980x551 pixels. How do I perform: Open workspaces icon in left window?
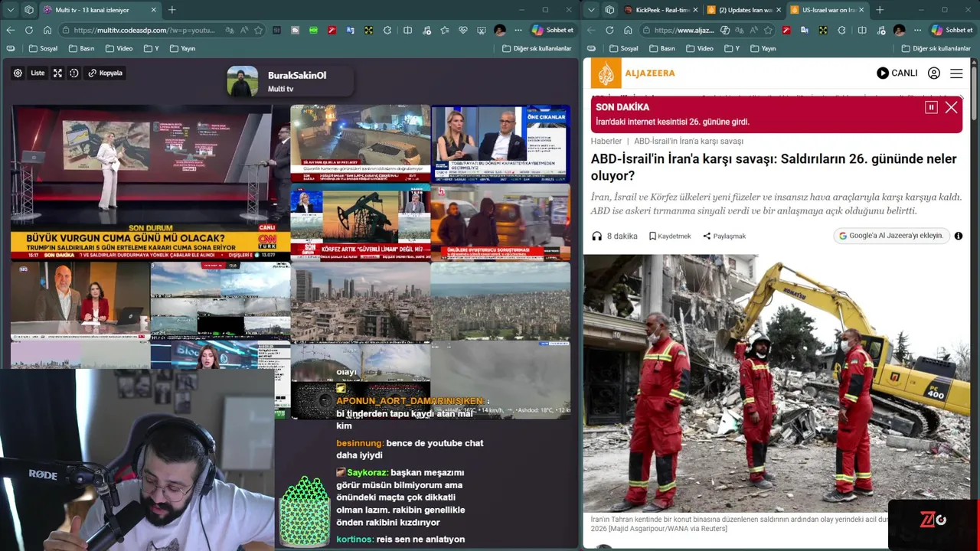[29, 10]
